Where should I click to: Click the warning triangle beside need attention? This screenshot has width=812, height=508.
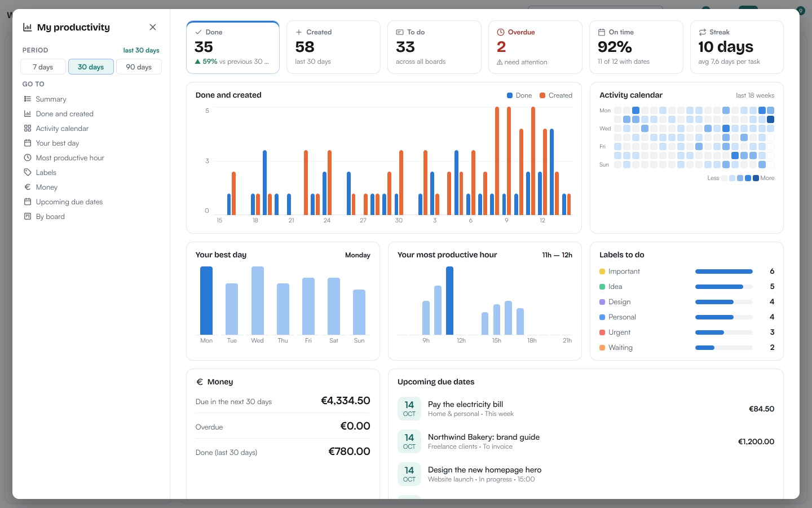click(x=500, y=62)
